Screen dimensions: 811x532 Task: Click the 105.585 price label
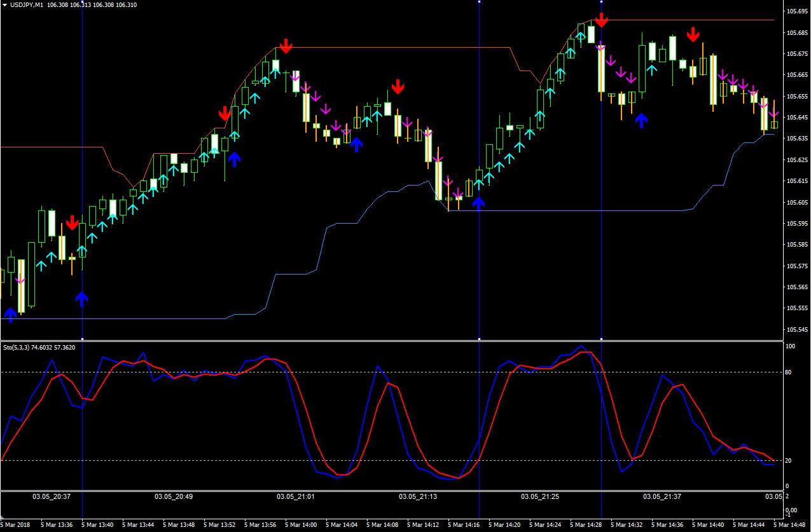coord(798,245)
